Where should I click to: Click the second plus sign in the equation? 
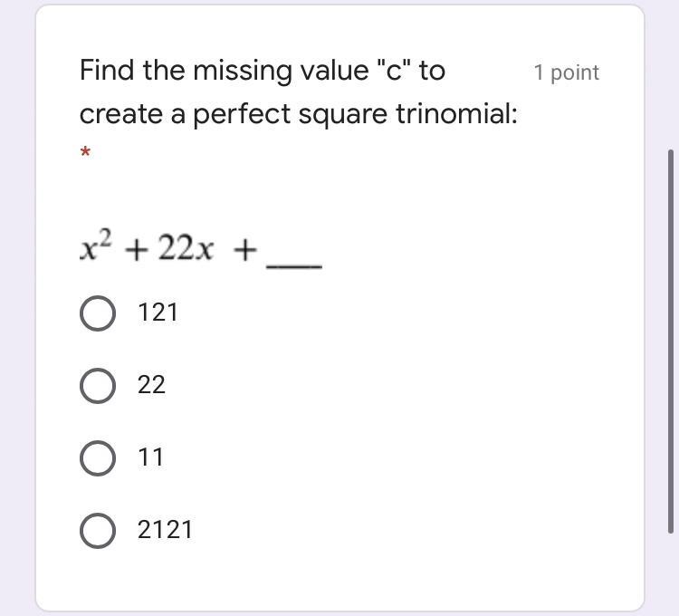244,249
